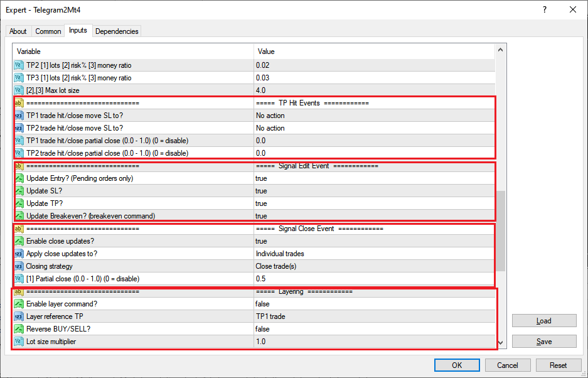Click the Value column header
Viewport: 588px width, 378px height.
click(374, 51)
